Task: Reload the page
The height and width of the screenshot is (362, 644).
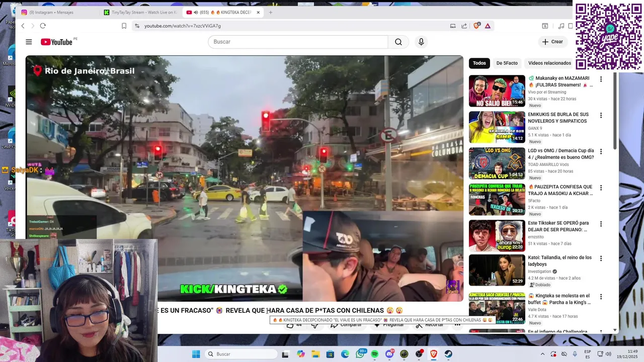Action: 43,26
